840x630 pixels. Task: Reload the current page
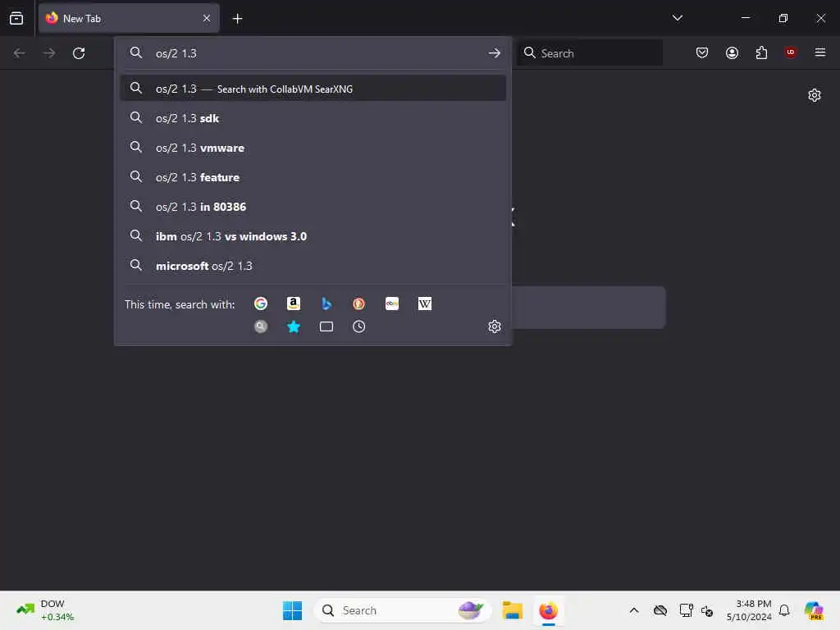click(79, 53)
